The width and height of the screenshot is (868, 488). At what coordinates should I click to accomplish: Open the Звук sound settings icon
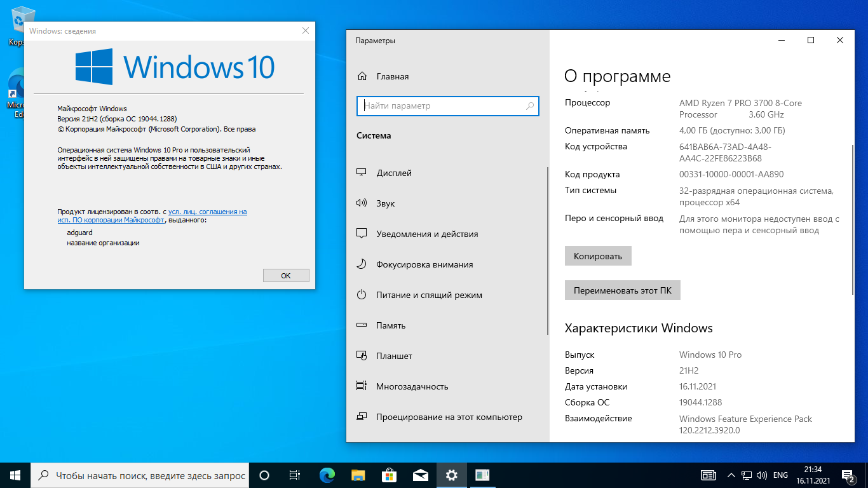362,203
